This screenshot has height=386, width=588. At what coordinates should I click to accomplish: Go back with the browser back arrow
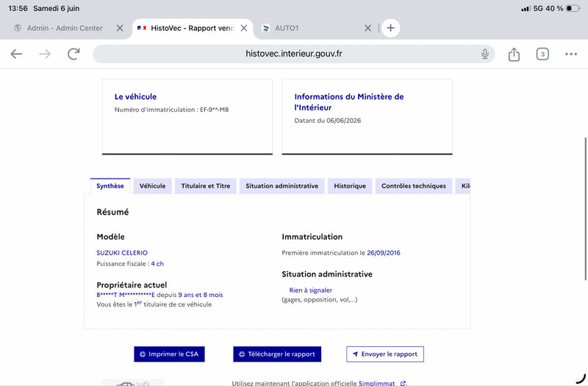click(16, 54)
